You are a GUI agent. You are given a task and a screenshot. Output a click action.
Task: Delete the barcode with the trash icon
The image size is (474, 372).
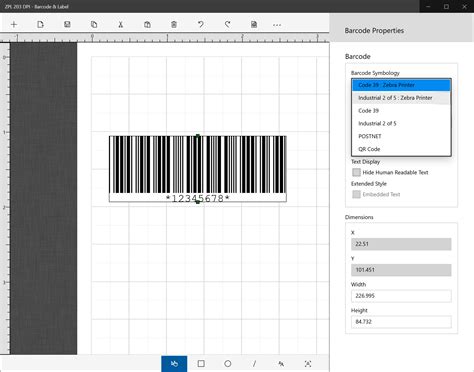point(174,24)
